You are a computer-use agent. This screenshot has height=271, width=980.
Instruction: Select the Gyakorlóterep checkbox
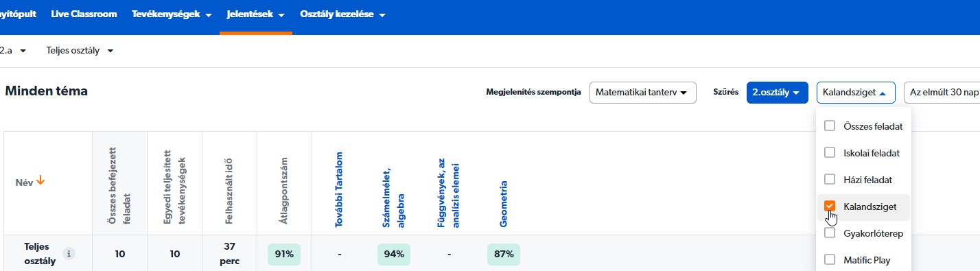[830, 233]
